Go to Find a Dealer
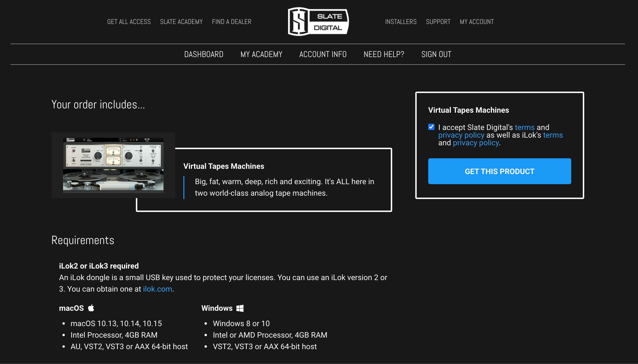638x364 pixels. [232, 22]
